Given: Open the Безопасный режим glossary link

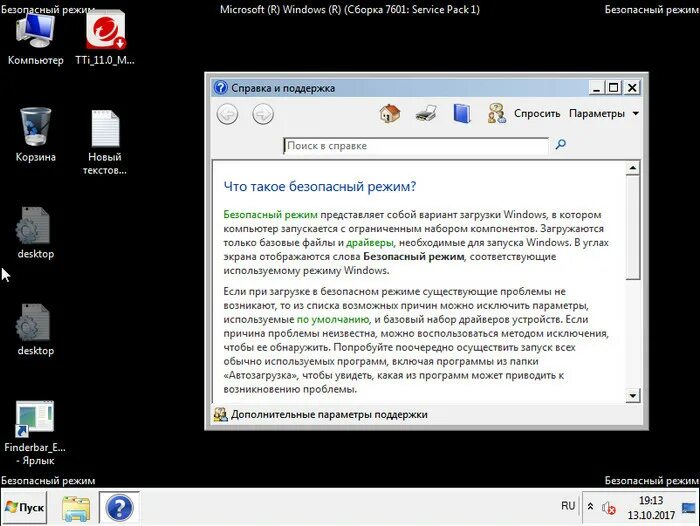Looking at the screenshot, I should pos(271,215).
